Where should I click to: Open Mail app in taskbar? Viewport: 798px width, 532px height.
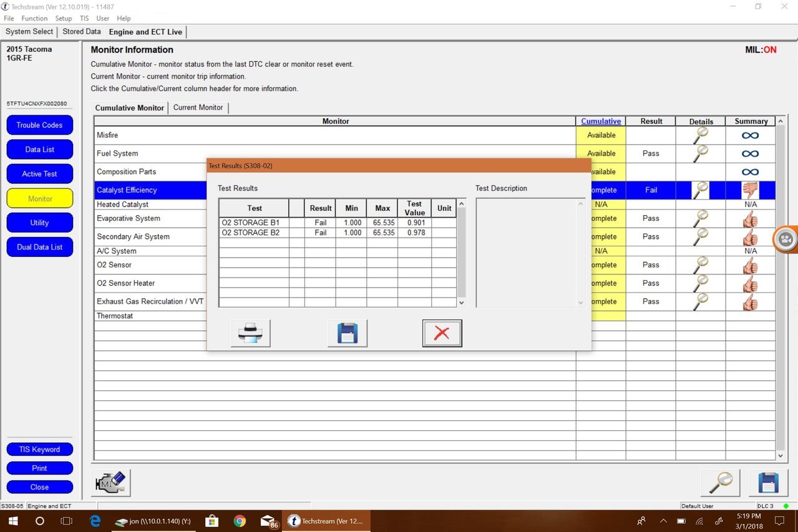click(269, 521)
